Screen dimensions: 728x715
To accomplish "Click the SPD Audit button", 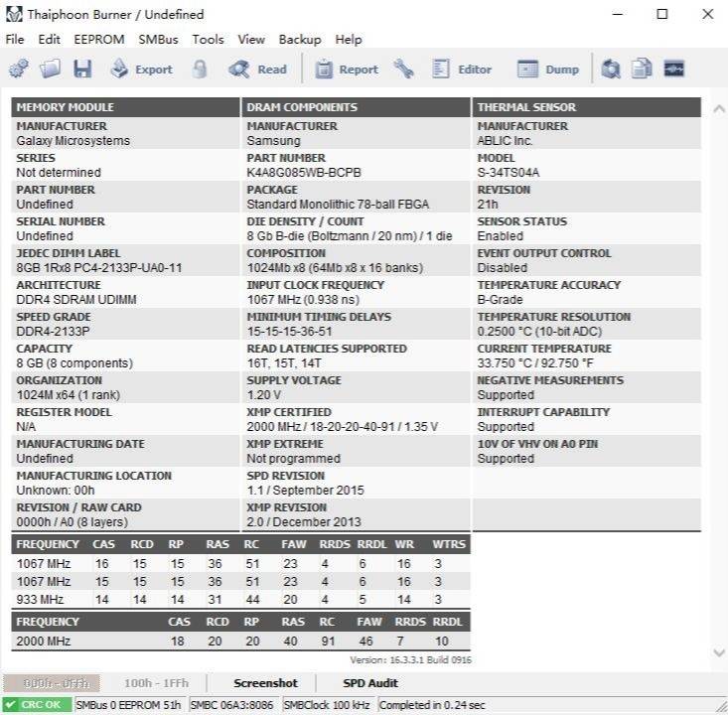I will [x=370, y=683].
